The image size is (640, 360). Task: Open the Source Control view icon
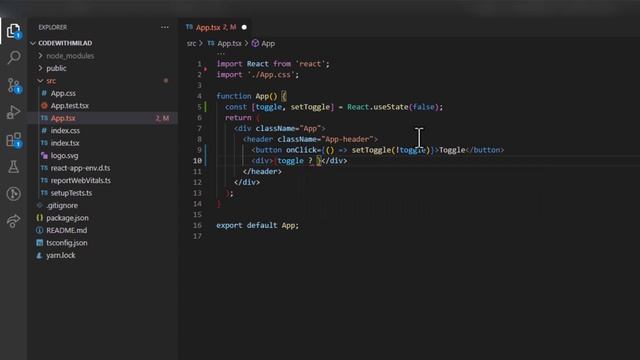pos(14,85)
